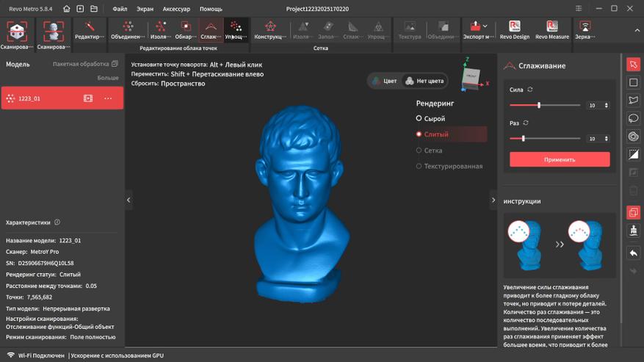Select the Слитый rendering option
This screenshot has height=362, width=644.
tap(452, 134)
